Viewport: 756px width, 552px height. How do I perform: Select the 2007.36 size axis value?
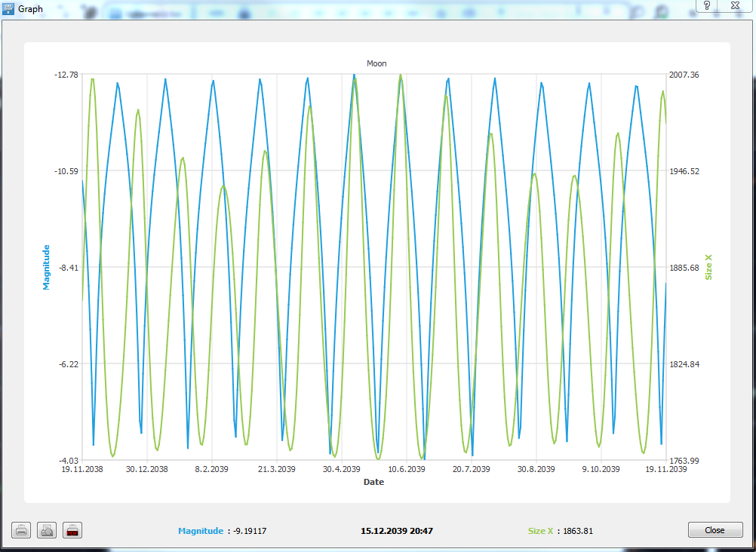tap(684, 75)
